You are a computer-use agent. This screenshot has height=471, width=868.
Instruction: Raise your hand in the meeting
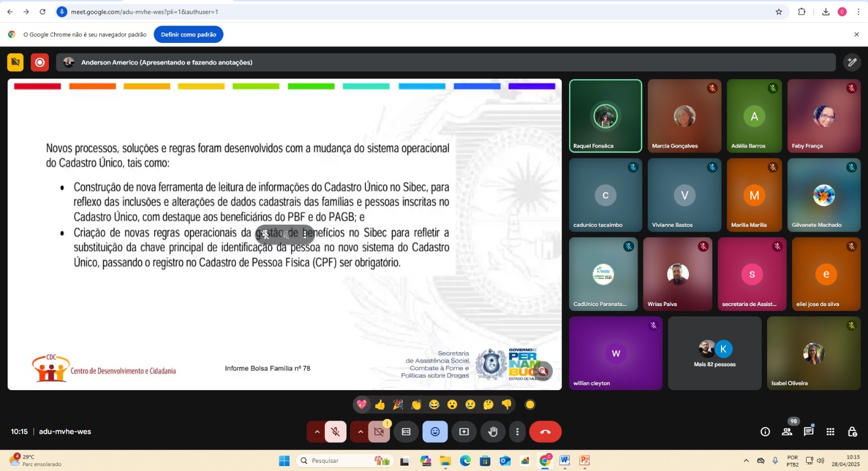pos(493,432)
